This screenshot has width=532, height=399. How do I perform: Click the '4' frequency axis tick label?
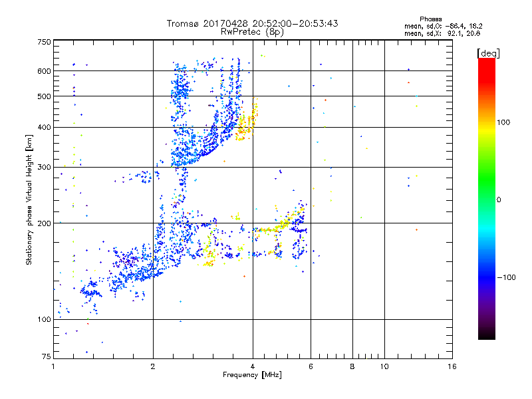point(253,366)
